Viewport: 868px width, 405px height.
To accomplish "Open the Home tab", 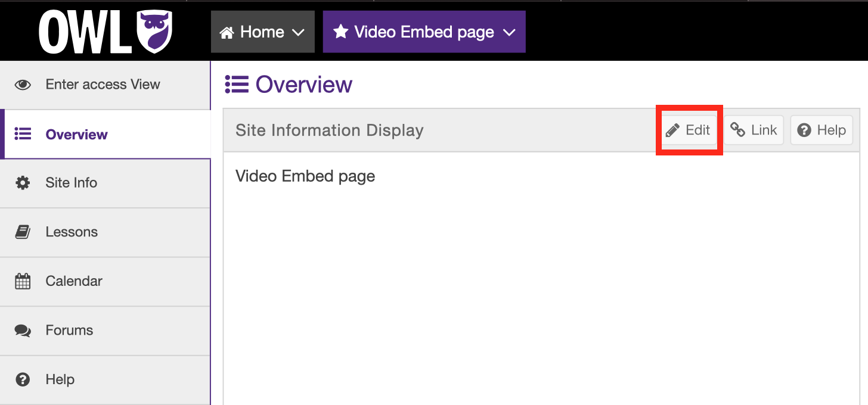I will [x=262, y=32].
